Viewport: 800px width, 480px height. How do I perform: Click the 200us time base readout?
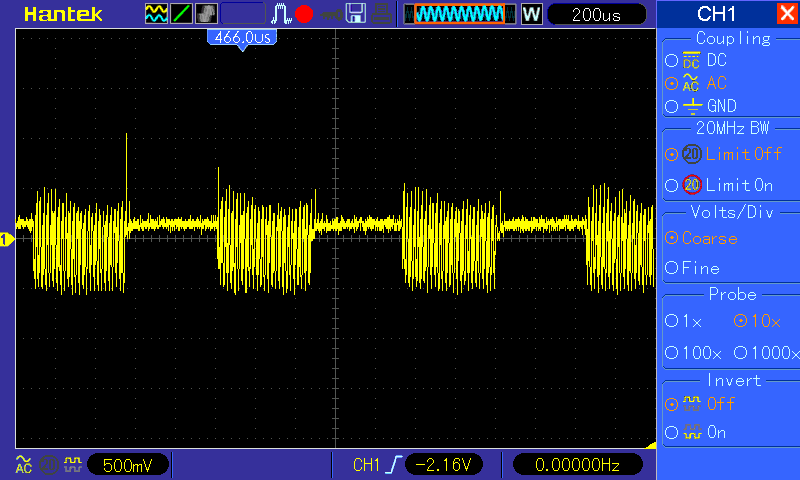[x=596, y=14]
